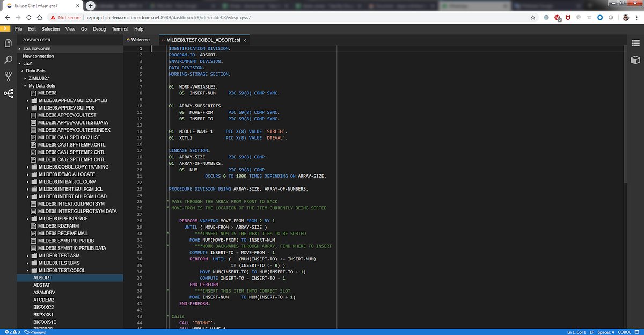This screenshot has width=644, height=335.
Task: Open the Debug menu
Action: coord(99,29)
